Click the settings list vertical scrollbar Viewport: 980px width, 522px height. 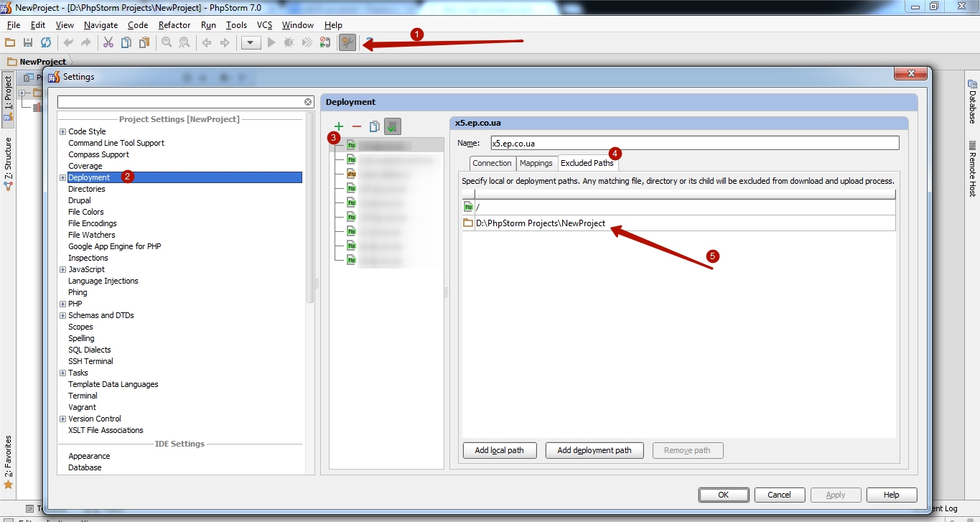click(x=310, y=208)
